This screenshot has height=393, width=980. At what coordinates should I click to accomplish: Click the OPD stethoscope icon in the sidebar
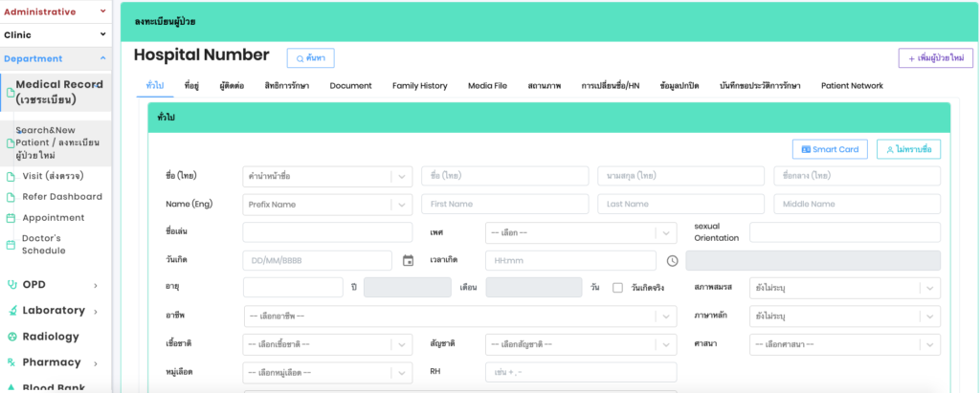(11, 285)
